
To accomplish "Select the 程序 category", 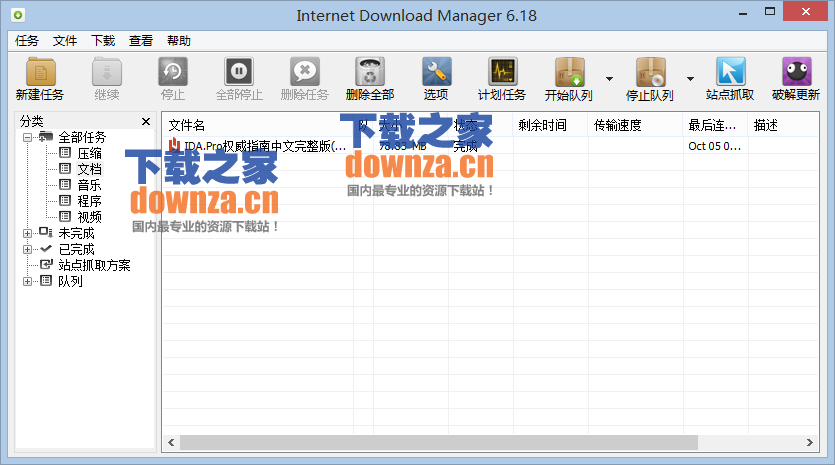I will 89,201.
